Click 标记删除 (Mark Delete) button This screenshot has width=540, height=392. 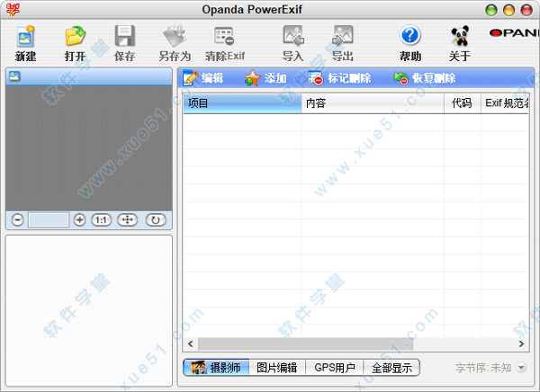(x=339, y=78)
